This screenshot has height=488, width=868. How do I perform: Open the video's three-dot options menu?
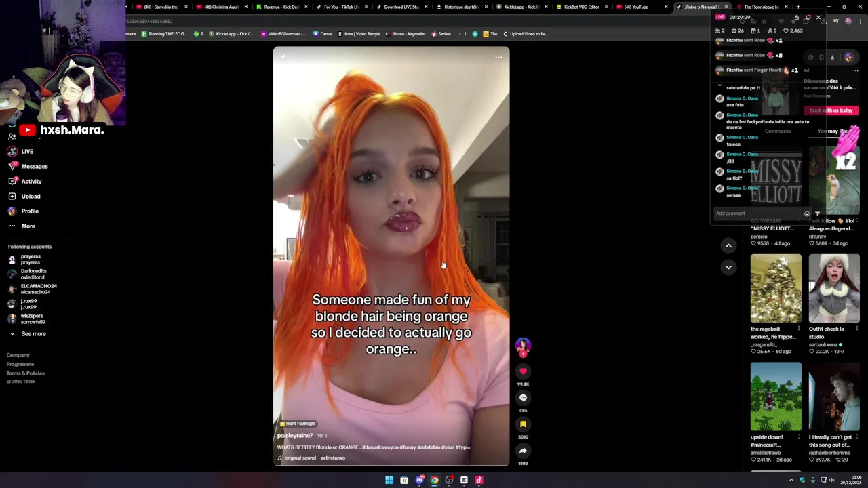[x=498, y=57]
